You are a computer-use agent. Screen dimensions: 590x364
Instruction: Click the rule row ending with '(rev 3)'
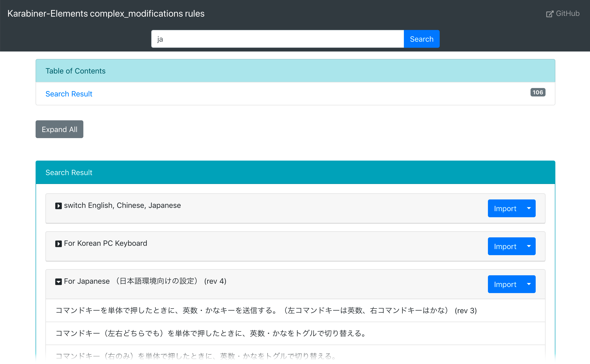coord(295,311)
